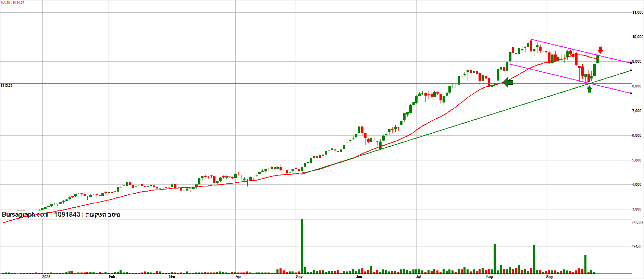Viewport: 644px width, 279px height.
Task: Select the "4,000" price axis label
Action: [637, 185]
